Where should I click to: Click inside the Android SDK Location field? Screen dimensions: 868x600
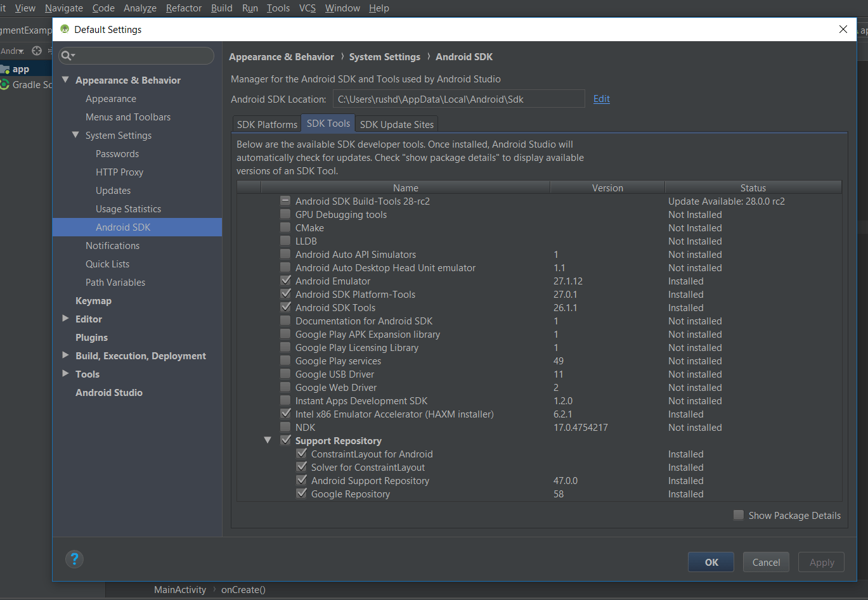[459, 98]
